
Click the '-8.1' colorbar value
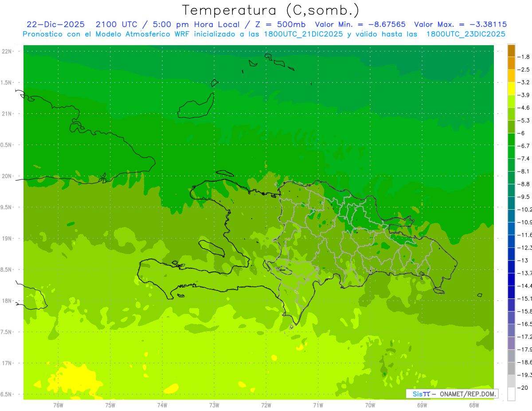tap(523, 172)
